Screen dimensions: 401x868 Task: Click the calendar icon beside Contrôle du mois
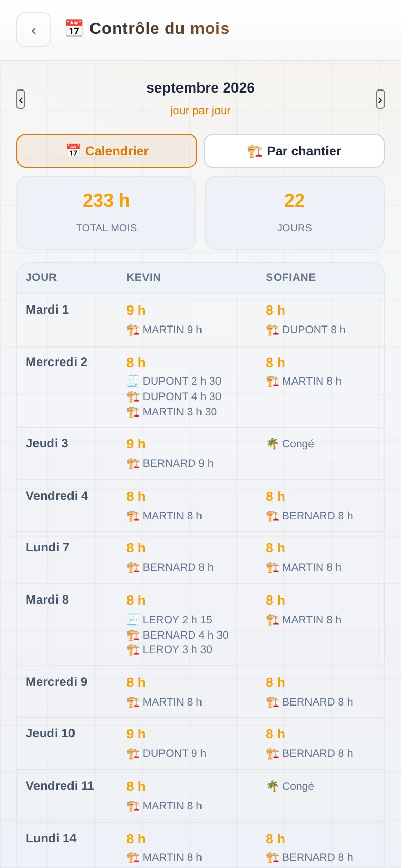point(74,28)
